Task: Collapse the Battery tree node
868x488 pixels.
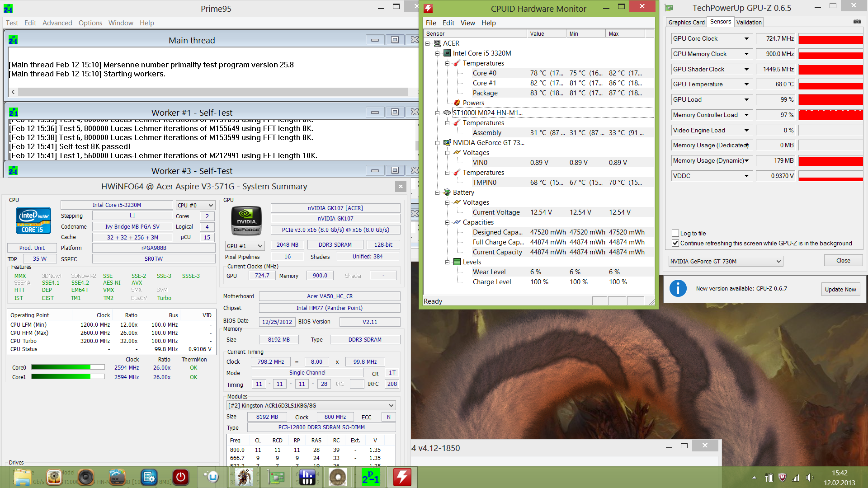Action: (x=438, y=192)
